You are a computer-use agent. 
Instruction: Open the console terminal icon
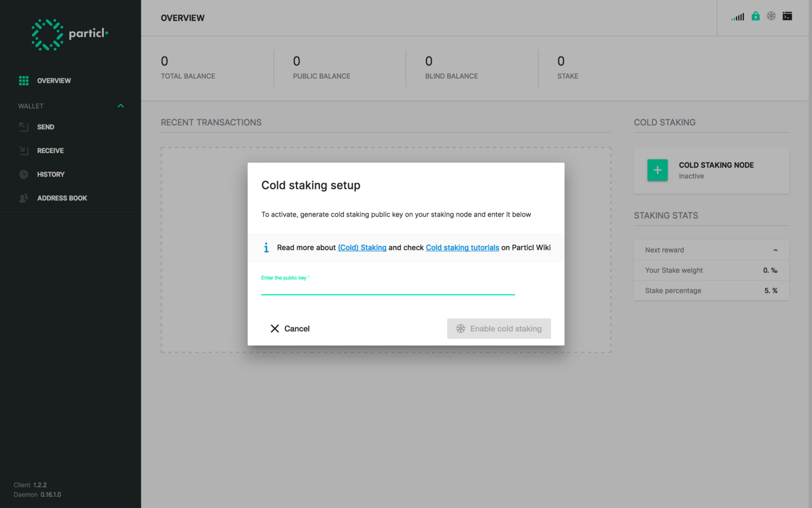click(x=787, y=16)
